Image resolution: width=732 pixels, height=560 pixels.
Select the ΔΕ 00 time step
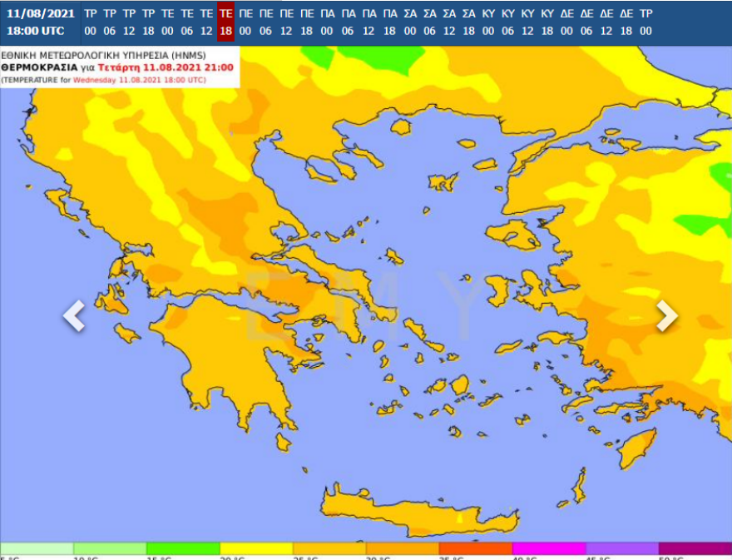(567, 22)
